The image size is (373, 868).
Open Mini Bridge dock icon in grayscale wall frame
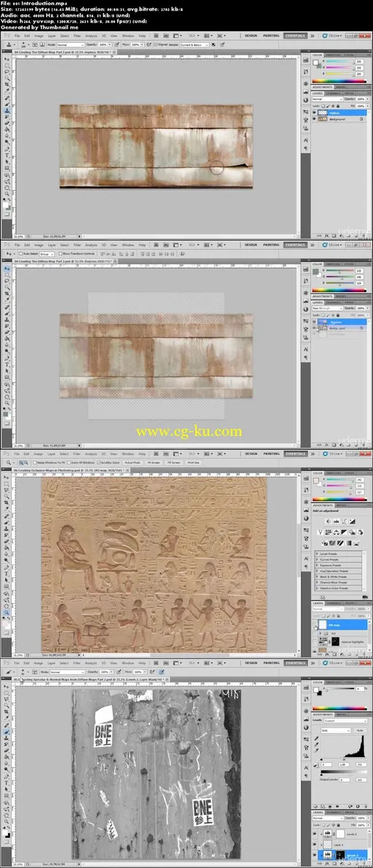[x=306, y=687]
